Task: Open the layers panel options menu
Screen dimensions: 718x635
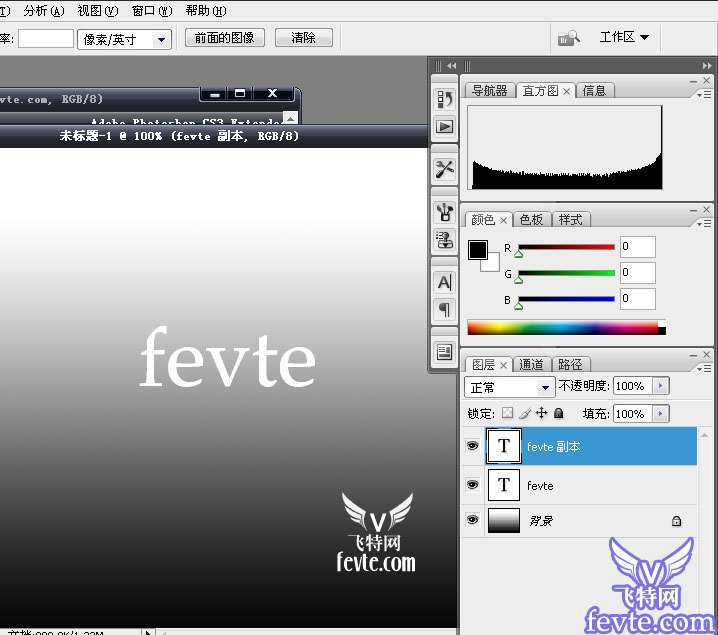Action: [704, 368]
